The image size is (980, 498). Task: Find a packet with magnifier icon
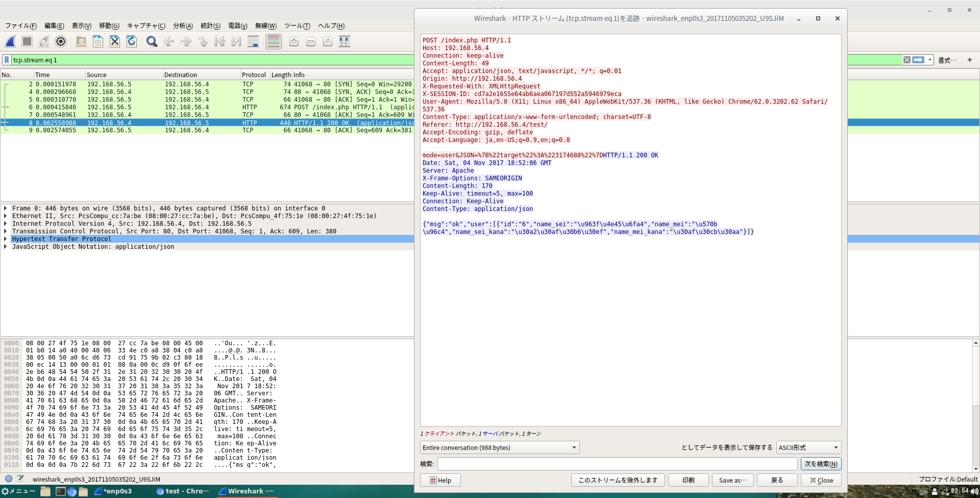(152, 42)
